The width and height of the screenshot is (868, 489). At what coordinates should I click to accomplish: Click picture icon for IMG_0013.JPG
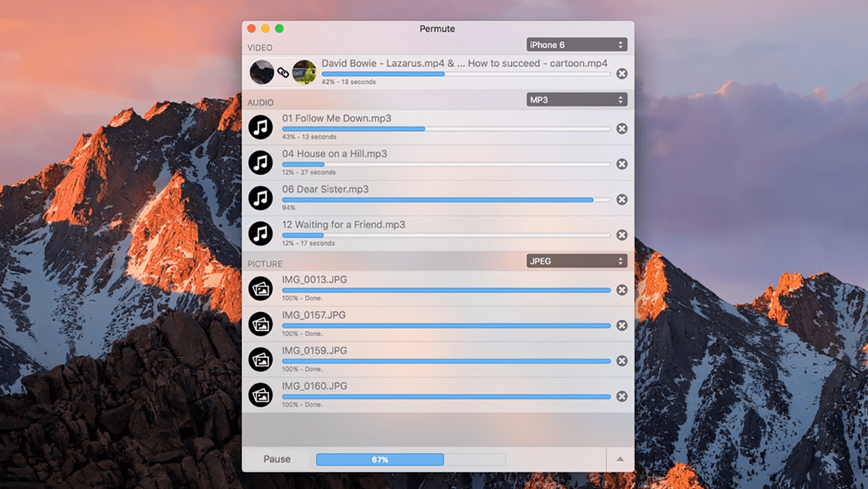pos(260,289)
